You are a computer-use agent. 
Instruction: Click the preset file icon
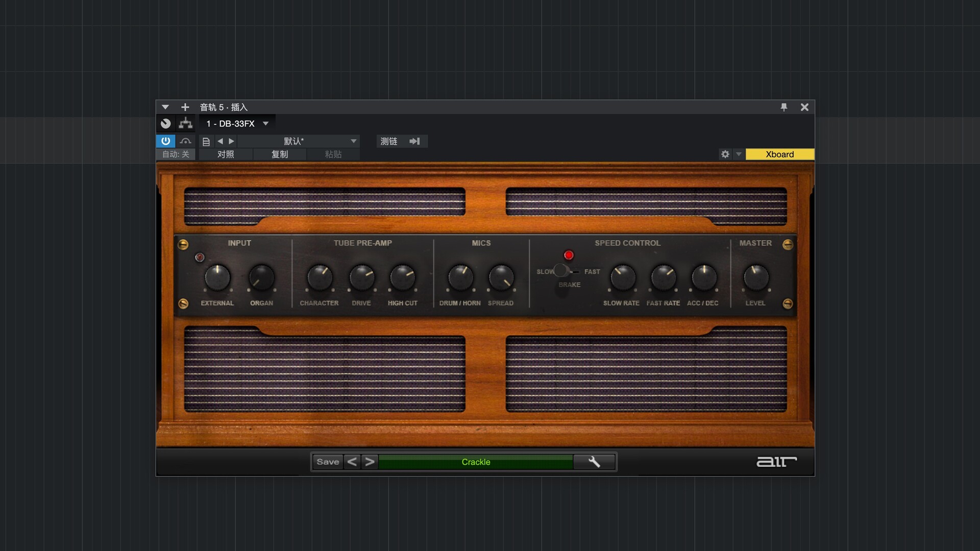206,141
